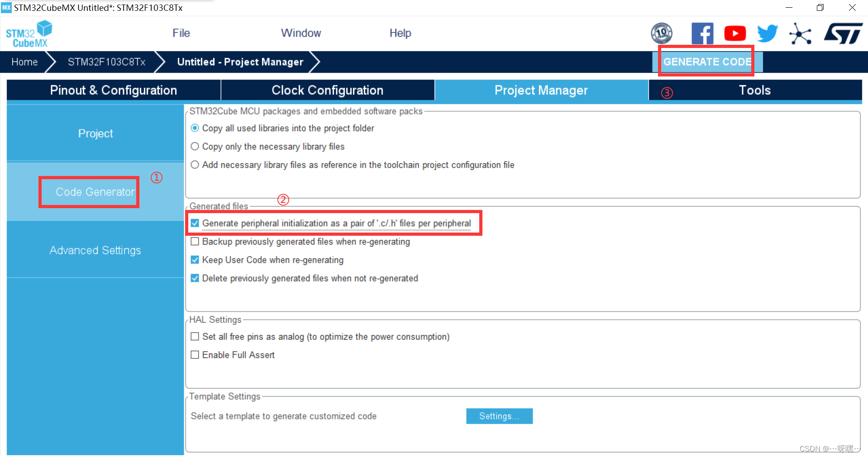Switch to Pinout & Configuration tab
Viewport: 868px width, 457px height.
pos(114,90)
